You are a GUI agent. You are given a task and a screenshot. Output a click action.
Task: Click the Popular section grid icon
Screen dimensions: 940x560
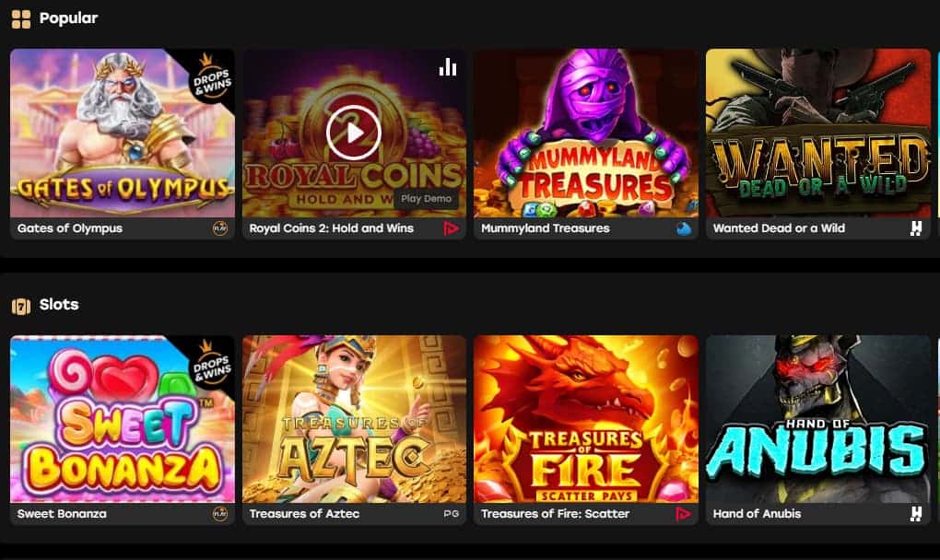[x=21, y=19]
